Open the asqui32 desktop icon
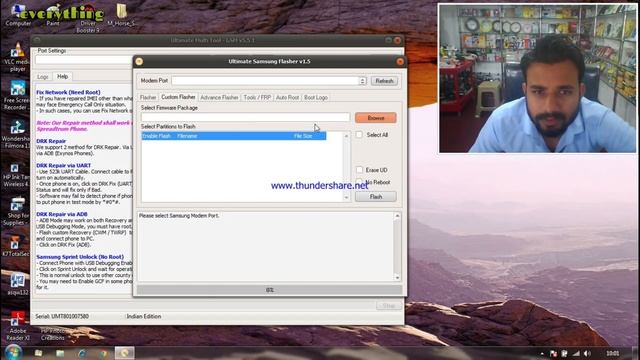This screenshot has width=640, height=360. pyautogui.click(x=18, y=284)
